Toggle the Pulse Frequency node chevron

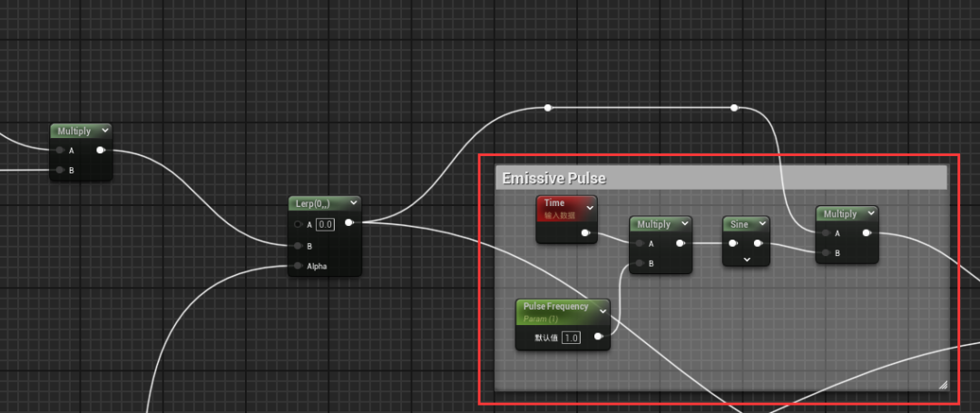point(603,310)
